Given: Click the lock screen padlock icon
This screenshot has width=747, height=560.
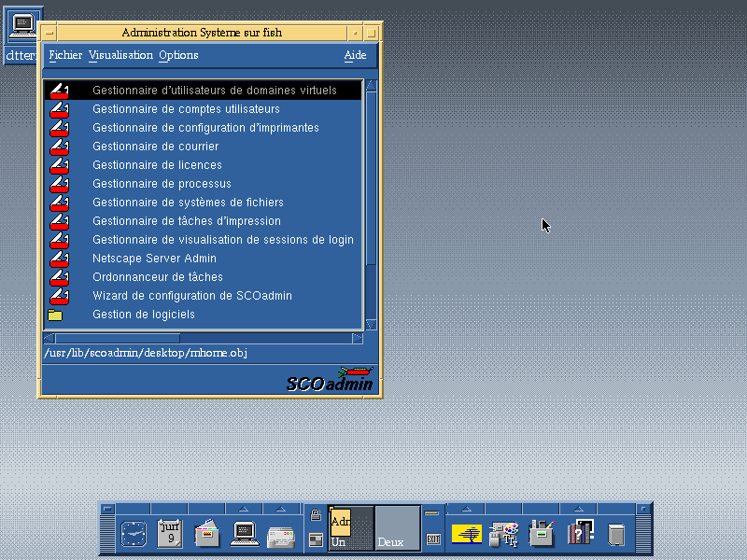Looking at the screenshot, I should [316, 515].
